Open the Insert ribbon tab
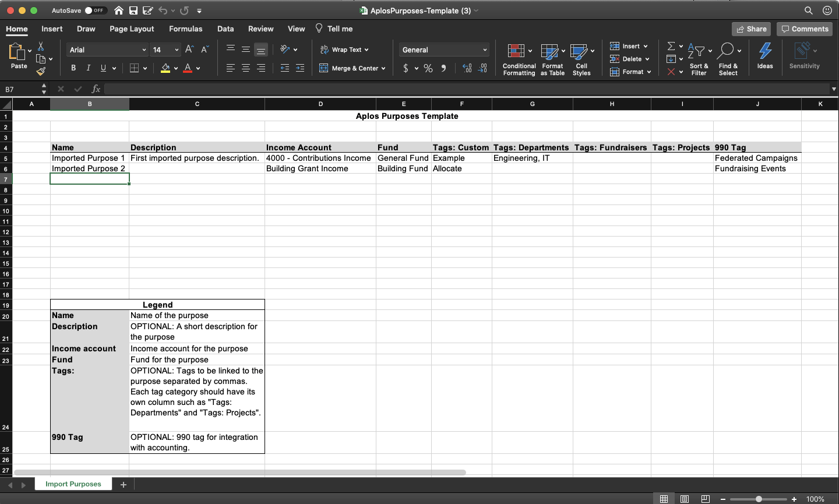The height and width of the screenshot is (504, 839). click(x=52, y=29)
